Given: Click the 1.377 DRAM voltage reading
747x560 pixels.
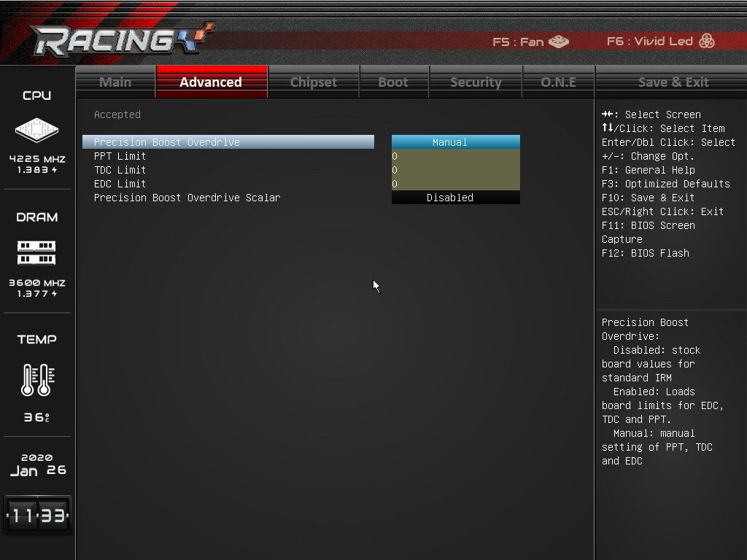Looking at the screenshot, I should [x=37, y=294].
